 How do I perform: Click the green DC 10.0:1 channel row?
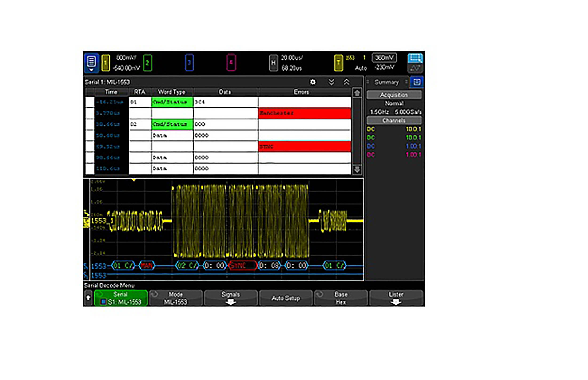(394, 138)
